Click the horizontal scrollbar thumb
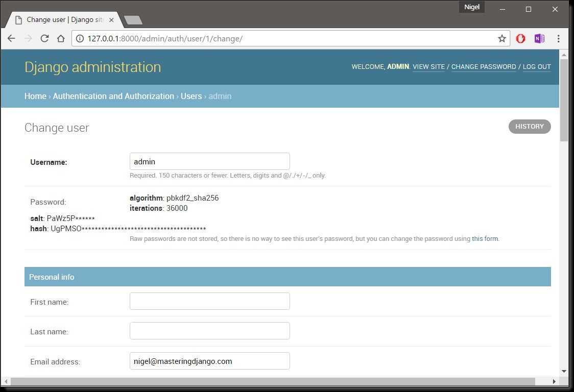The image size is (574, 392). coord(273,381)
